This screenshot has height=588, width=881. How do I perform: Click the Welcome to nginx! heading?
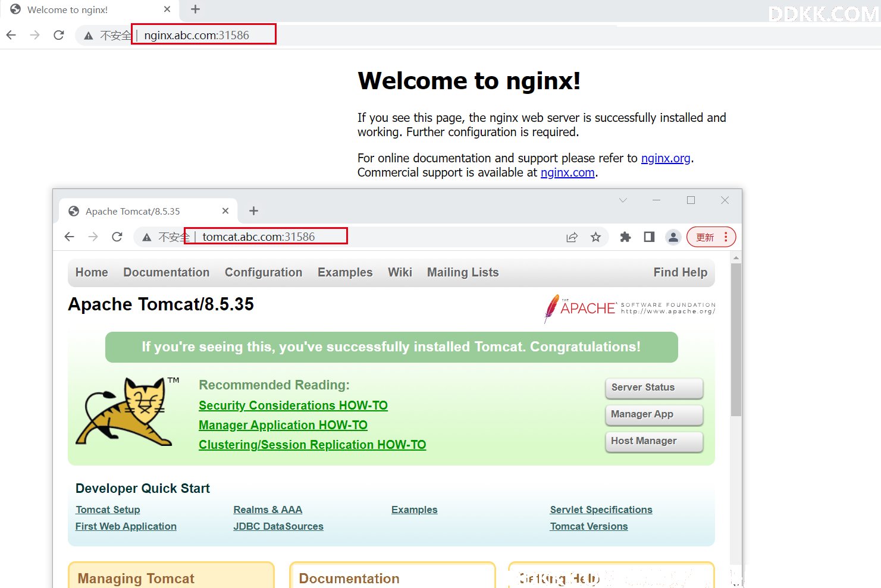(x=469, y=81)
